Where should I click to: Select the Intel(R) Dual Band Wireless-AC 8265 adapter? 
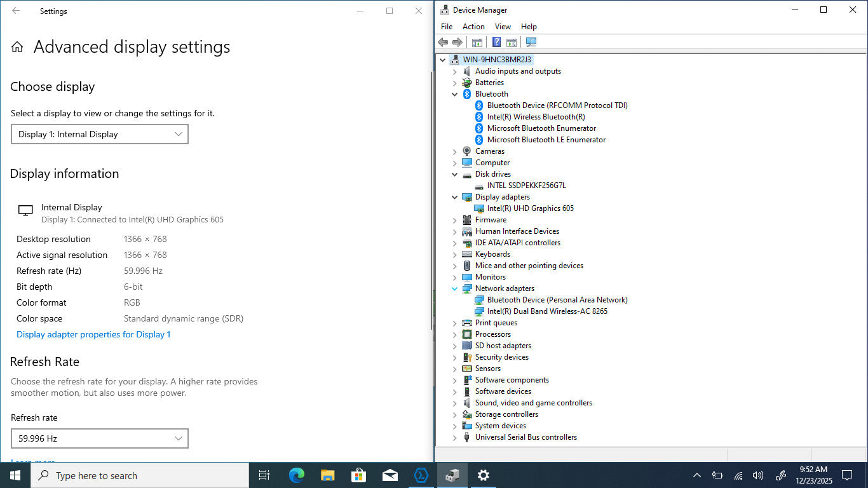(x=546, y=311)
